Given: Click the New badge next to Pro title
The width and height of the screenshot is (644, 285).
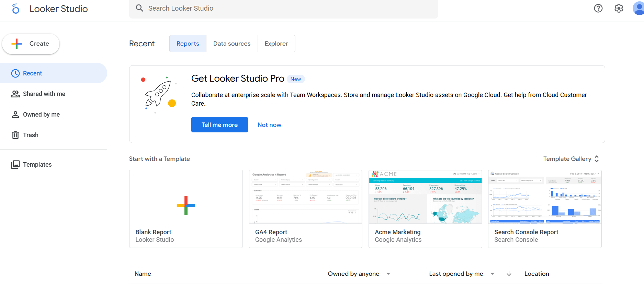Looking at the screenshot, I should pos(296,79).
